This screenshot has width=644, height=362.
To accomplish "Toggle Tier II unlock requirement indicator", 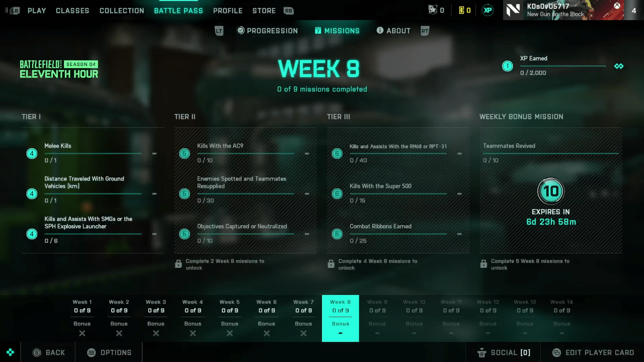I will [178, 264].
